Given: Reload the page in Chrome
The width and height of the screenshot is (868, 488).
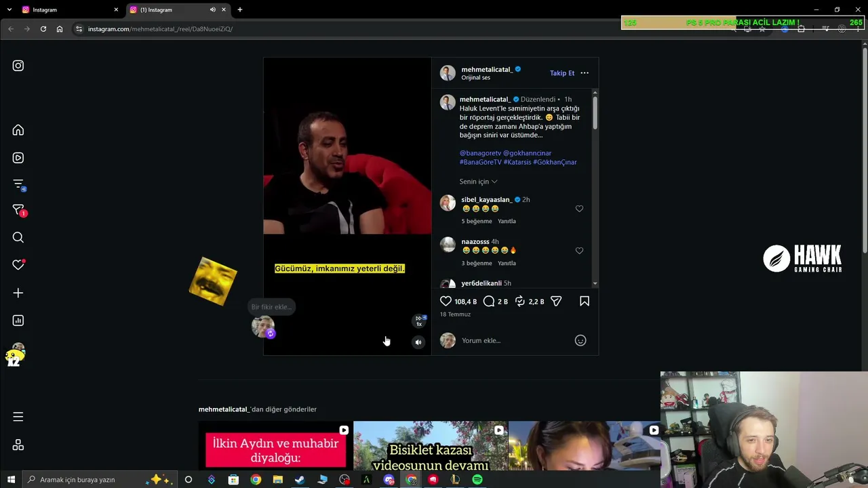Looking at the screenshot, I should tap(43, 29).
